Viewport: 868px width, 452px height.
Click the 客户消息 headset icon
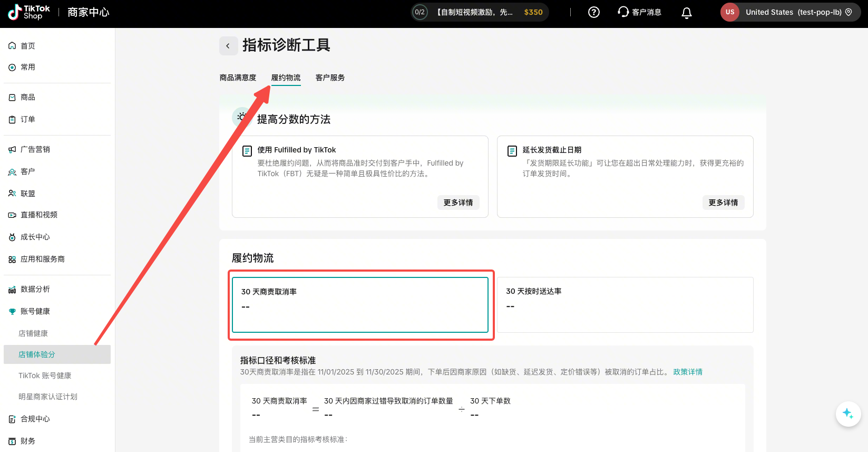623,12
